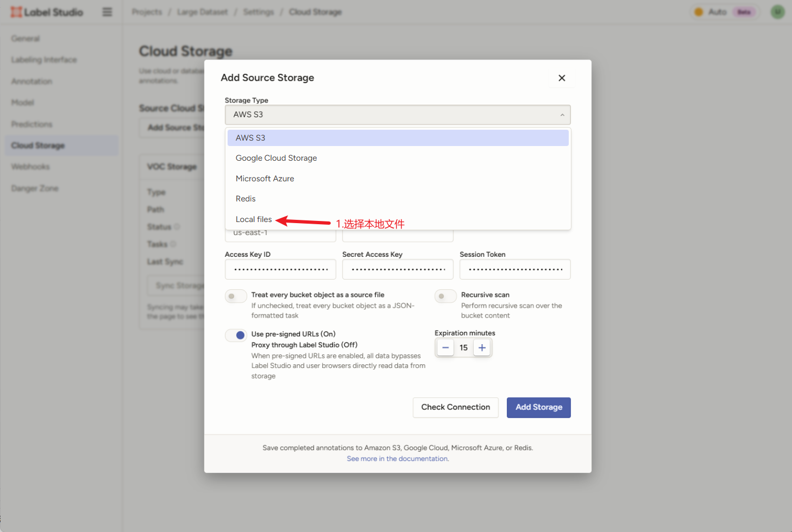Close the Add Source Storage dialog
The image size is (792, 532).
coord(562,78)
